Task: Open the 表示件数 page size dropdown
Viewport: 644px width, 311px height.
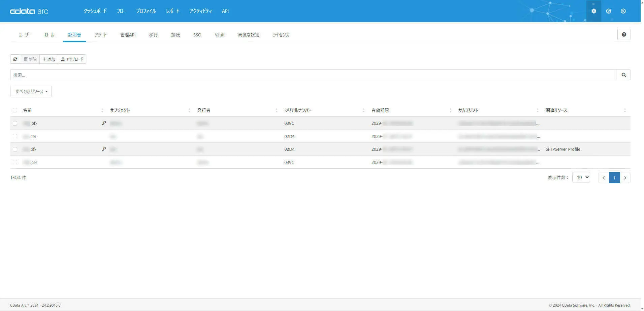Action: tap(581, 177)
